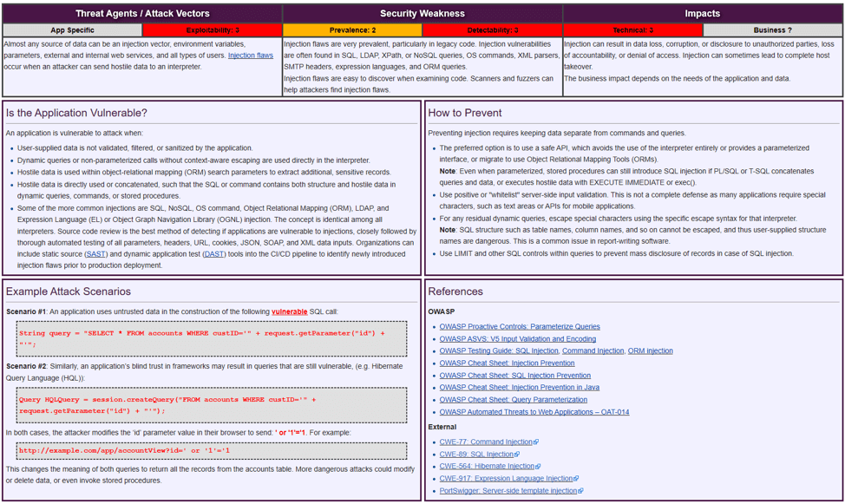
Task: Click the external-link icon beside the PortSwigger reference
Action: pyautogui.click(x=580, y=491)
